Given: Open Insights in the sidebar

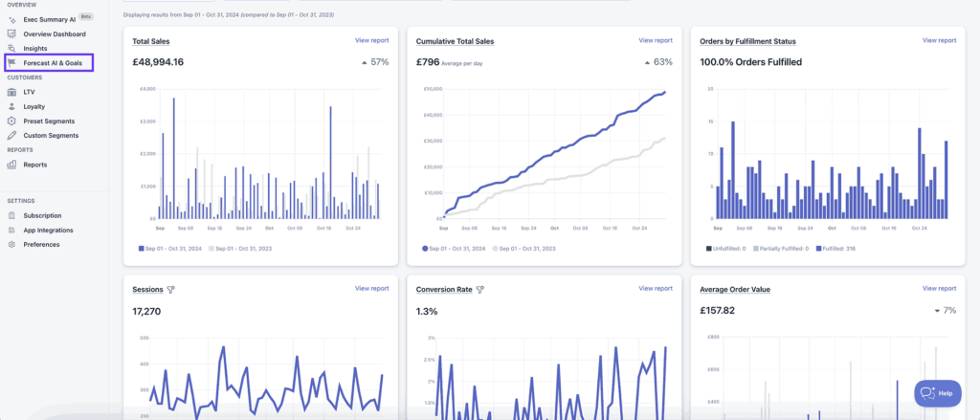Looking at the screenshot, I should coord(35,48).
